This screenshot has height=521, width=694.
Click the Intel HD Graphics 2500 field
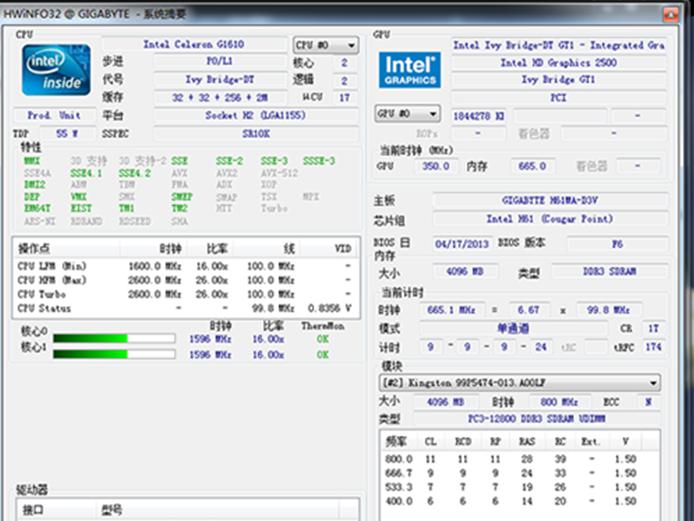tap(559, 62)
